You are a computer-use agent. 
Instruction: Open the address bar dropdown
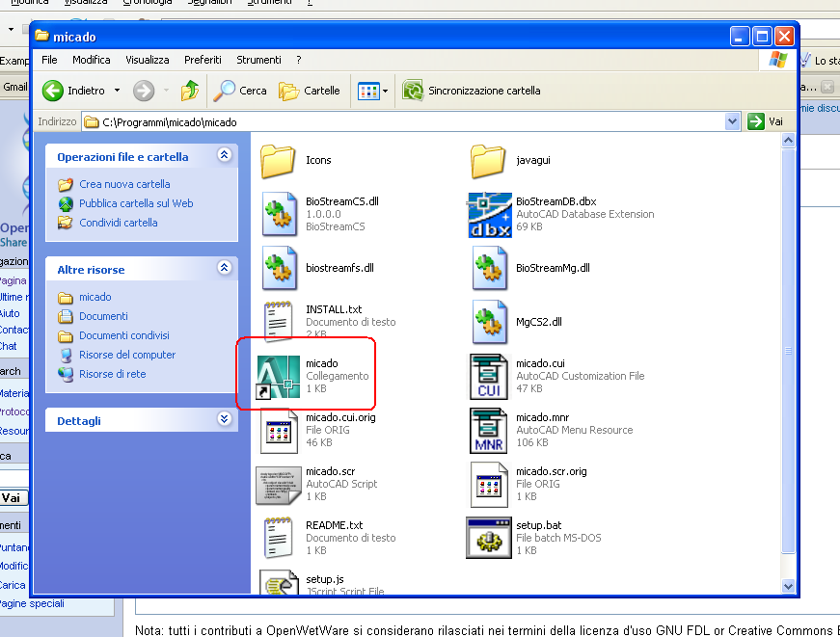pyautogui.click(x=733, y=122)
